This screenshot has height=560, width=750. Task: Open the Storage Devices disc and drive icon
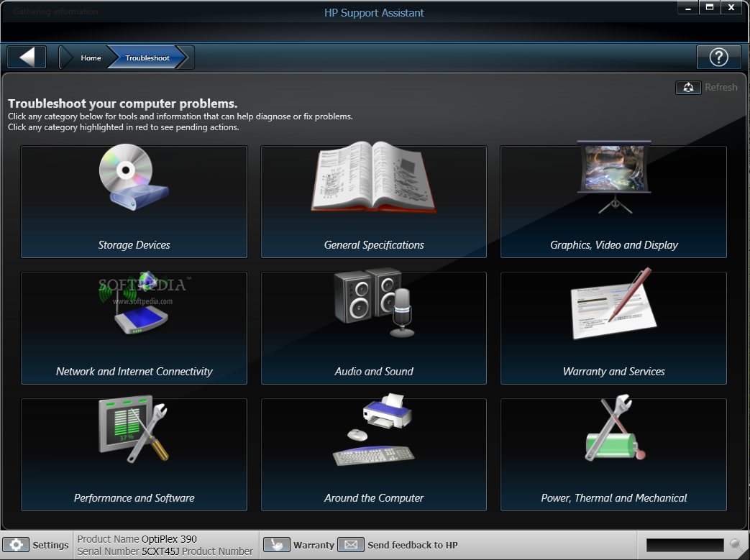pyautogui.click(x=134, y=177)
